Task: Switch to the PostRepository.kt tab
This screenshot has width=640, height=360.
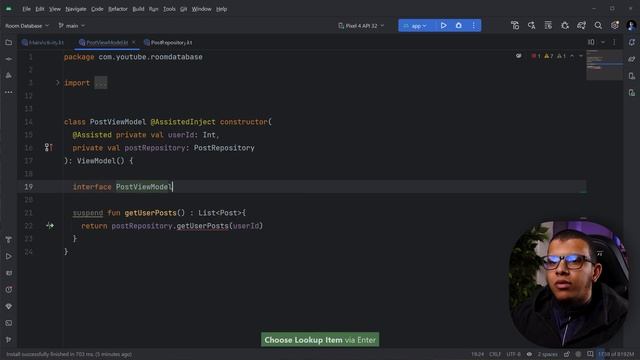Action: 168,42
